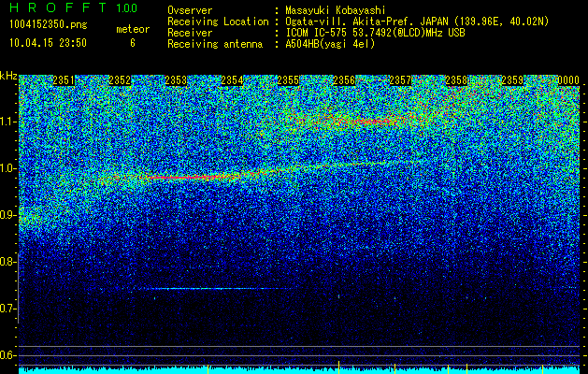Click the leftmost yellow meteor tick at bottom

[208, 367]
